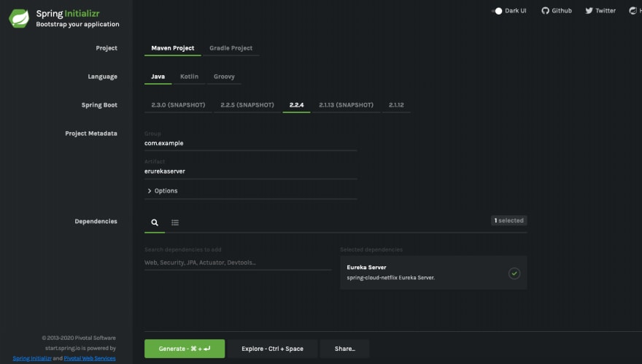Click the Spring Initializr leaf logo
The image size is (642, 364).
(x=19, y=18)
